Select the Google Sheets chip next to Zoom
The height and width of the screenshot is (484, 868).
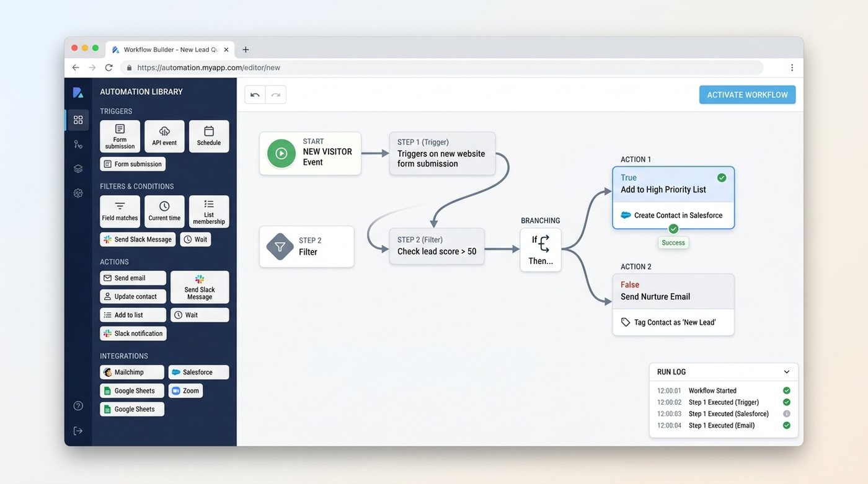(132, 391)
